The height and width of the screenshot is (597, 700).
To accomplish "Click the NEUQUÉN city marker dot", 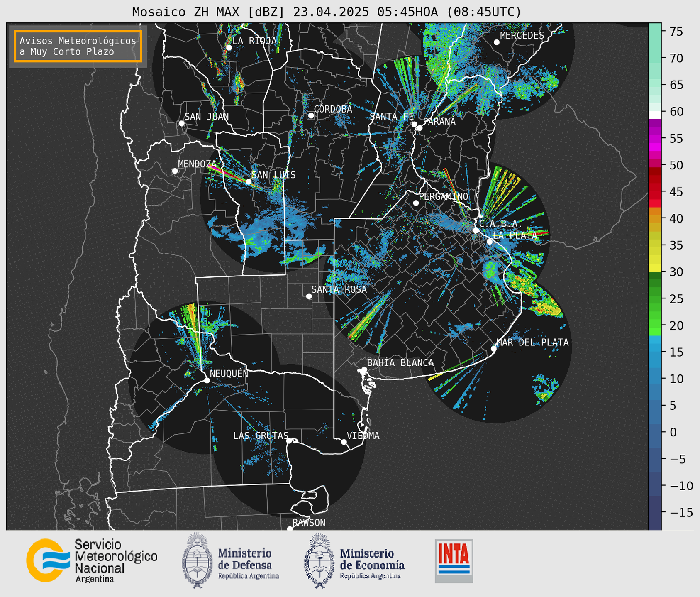I will [x=207, y=380].
